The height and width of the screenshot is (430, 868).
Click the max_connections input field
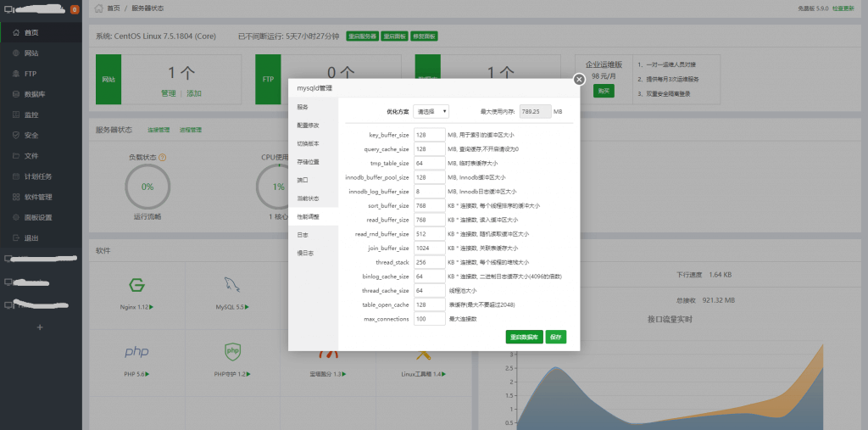pyautogui.click(x=430, y=319)
